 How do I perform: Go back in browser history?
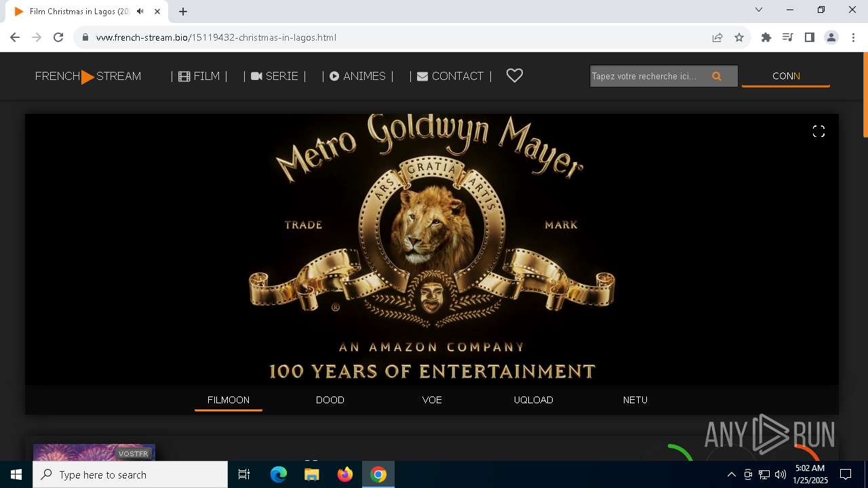click(15, 37)
